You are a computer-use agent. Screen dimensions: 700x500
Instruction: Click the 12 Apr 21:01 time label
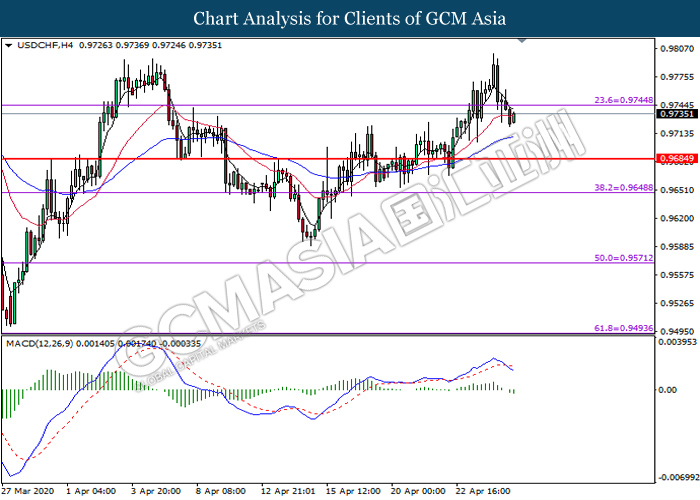click(x=288, y=491)
